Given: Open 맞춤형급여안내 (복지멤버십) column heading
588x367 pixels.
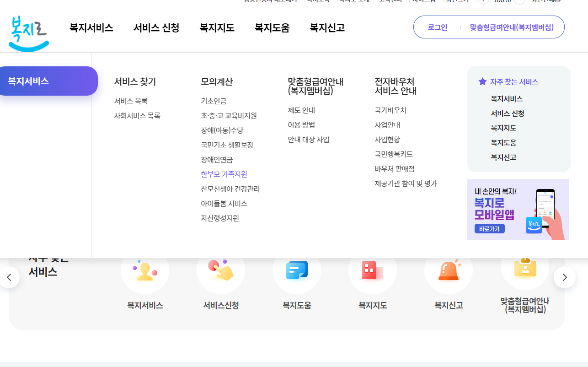Looking at the screenshot, I should pyautogui.click(x=315, y=86).
